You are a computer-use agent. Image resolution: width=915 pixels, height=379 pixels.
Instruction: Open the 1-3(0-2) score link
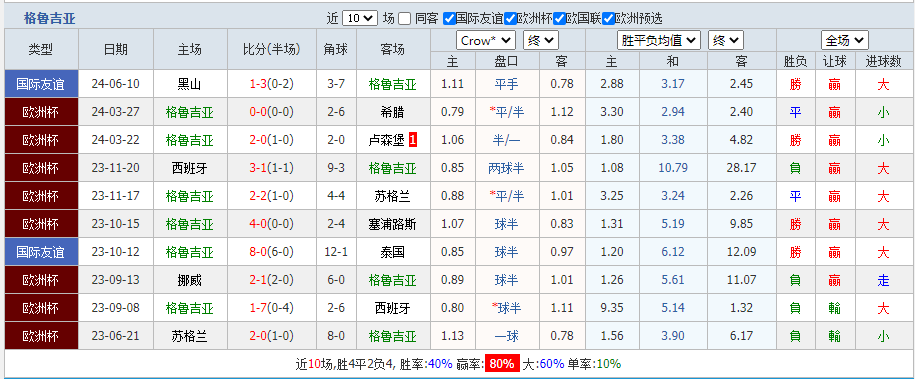[x=271, y=84]
